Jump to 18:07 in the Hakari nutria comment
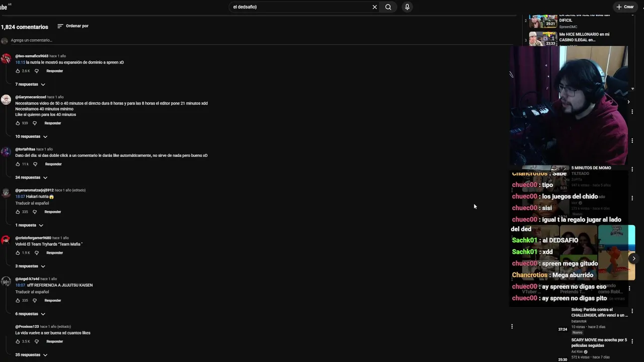 pos(20,197)
